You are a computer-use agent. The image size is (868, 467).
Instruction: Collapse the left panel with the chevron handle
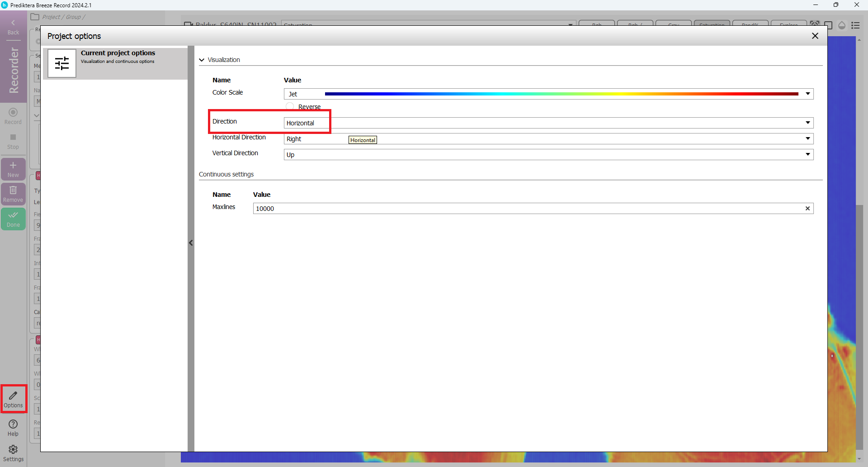click(191, 243)
